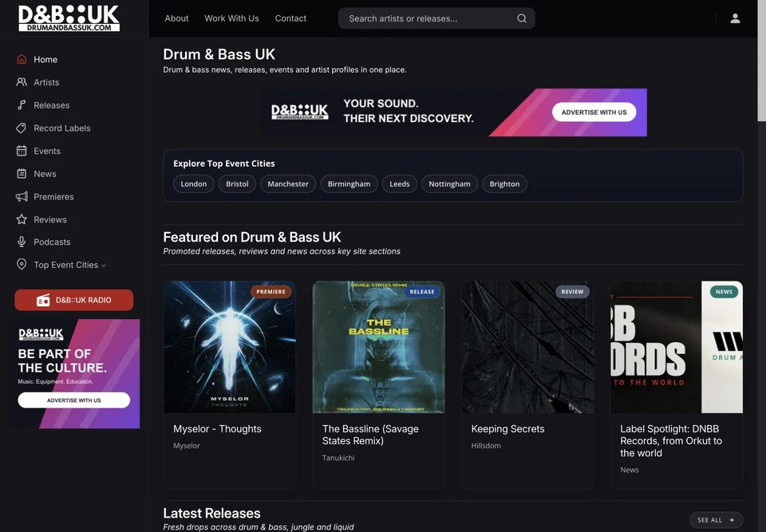This screenshot has width=766, height=532.
Task: Click See All for Latest Releases
Action: tap(717, 520)
